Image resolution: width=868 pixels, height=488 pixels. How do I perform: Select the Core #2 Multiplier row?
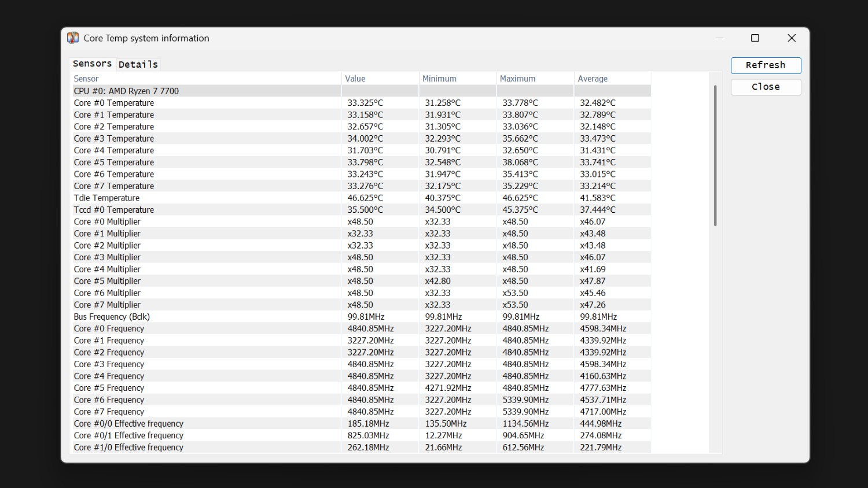click(x=361, y=245)
